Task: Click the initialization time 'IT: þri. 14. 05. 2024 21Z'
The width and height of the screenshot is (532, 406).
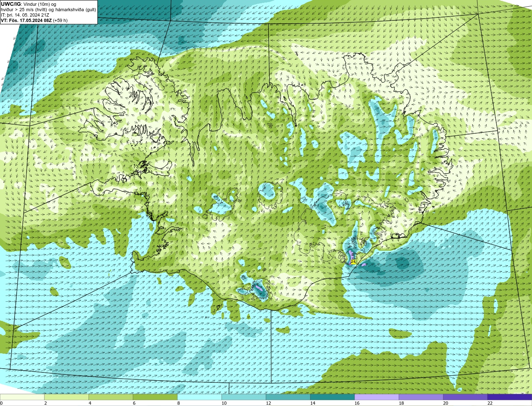Action: click(x=25, y=15)
